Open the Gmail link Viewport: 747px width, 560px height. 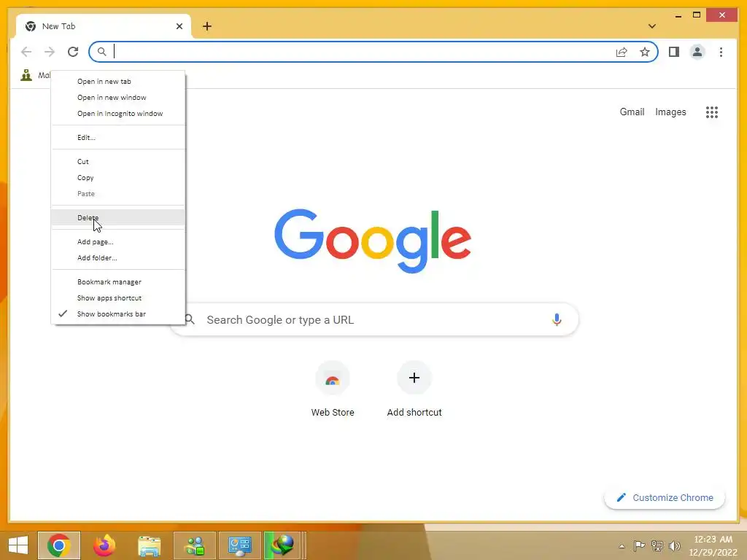(632, 112)
